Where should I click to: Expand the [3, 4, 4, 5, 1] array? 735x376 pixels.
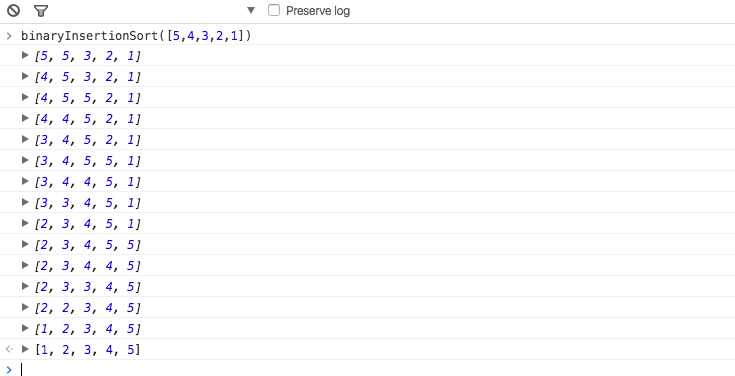[25, 181]
